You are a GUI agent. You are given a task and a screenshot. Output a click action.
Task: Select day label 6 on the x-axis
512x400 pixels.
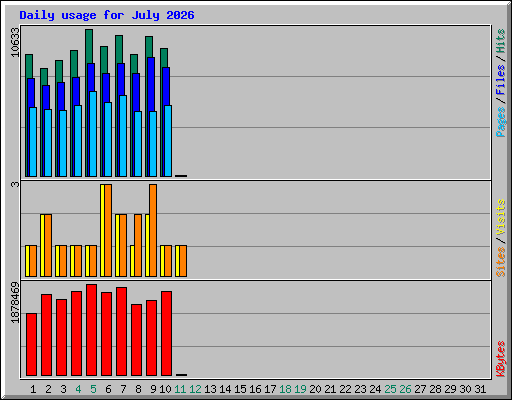[x=108, y=389]
